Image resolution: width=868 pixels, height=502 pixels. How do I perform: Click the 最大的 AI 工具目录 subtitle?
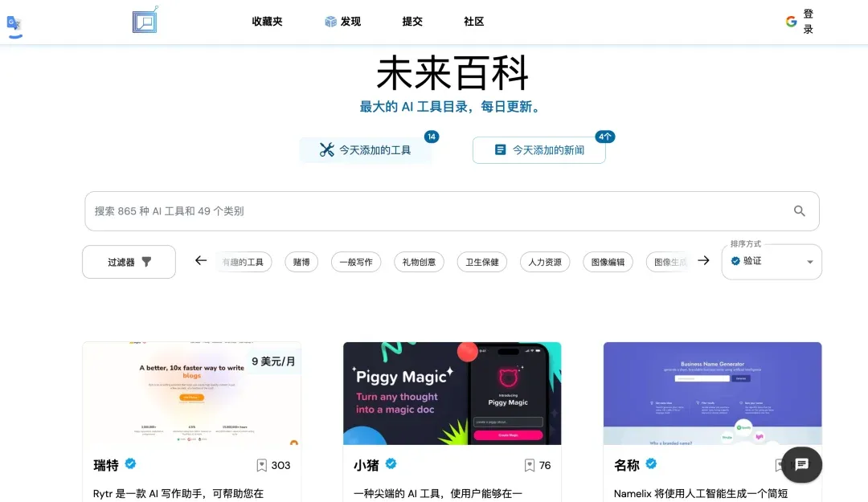[x=451, y=107]
